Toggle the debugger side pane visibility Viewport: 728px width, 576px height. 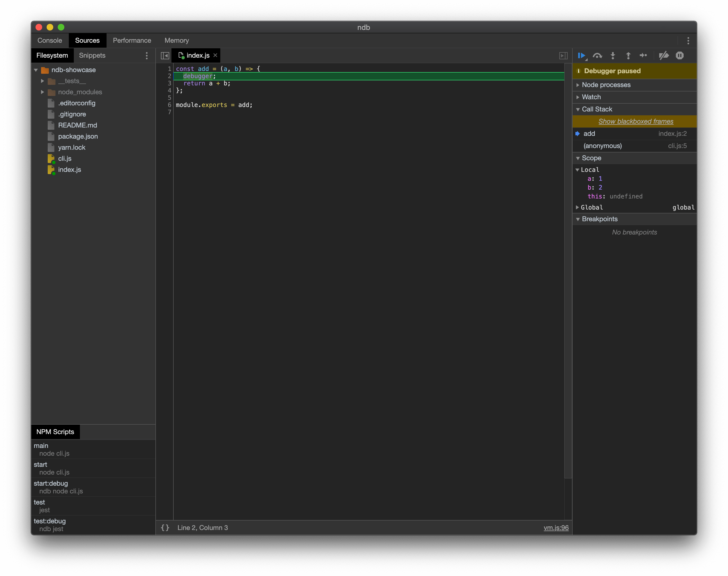tap(563, 56)
